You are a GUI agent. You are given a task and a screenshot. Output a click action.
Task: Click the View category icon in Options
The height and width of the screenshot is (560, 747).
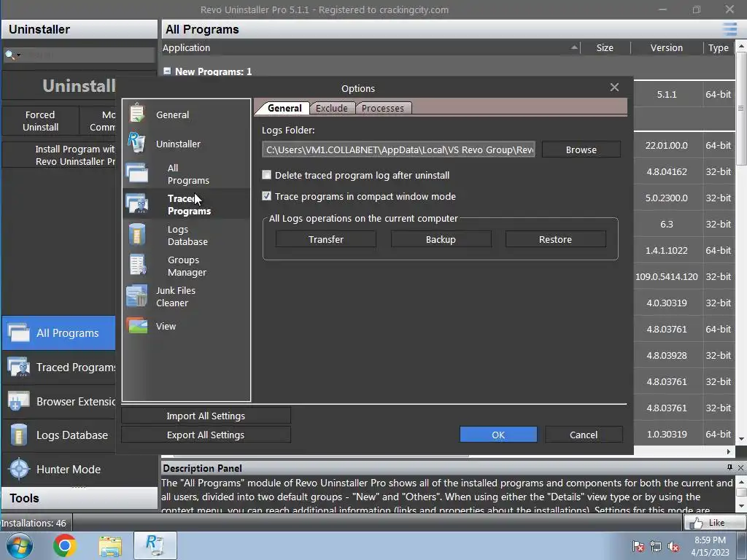click(136, 326)
